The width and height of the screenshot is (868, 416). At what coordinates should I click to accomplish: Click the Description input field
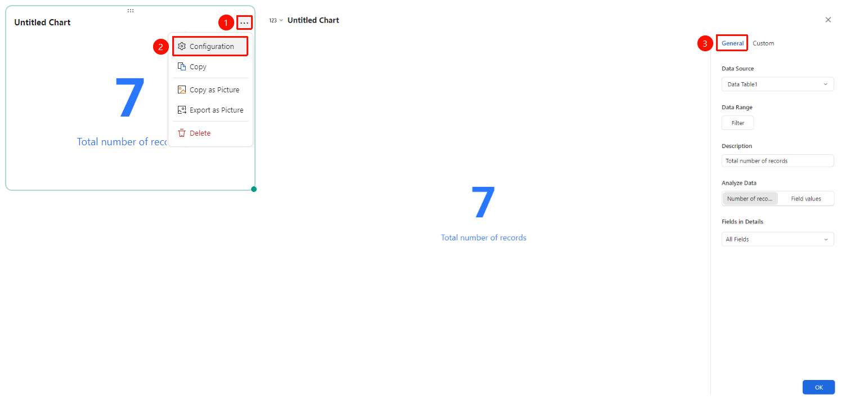click(x=777, y=161)
